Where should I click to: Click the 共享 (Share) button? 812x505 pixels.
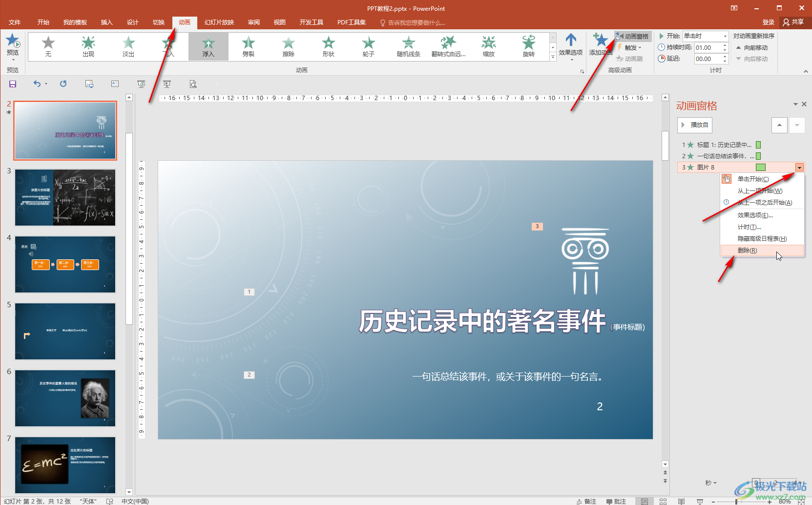(x=793, y=22)
